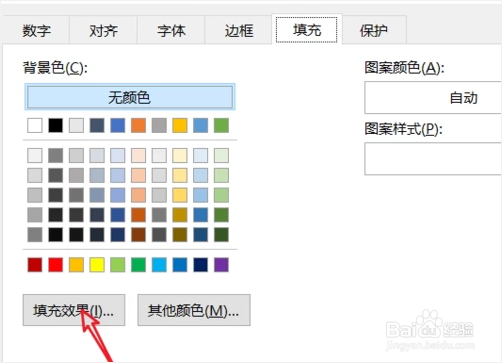Select the darkest green shade swatch
Viewport: 504px width, 364px height.
coord(221,235)
